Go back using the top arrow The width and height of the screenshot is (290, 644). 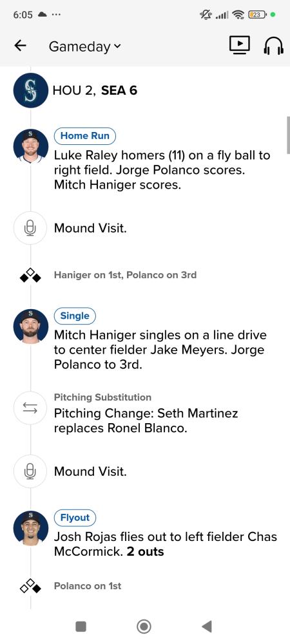click(20, 46)
